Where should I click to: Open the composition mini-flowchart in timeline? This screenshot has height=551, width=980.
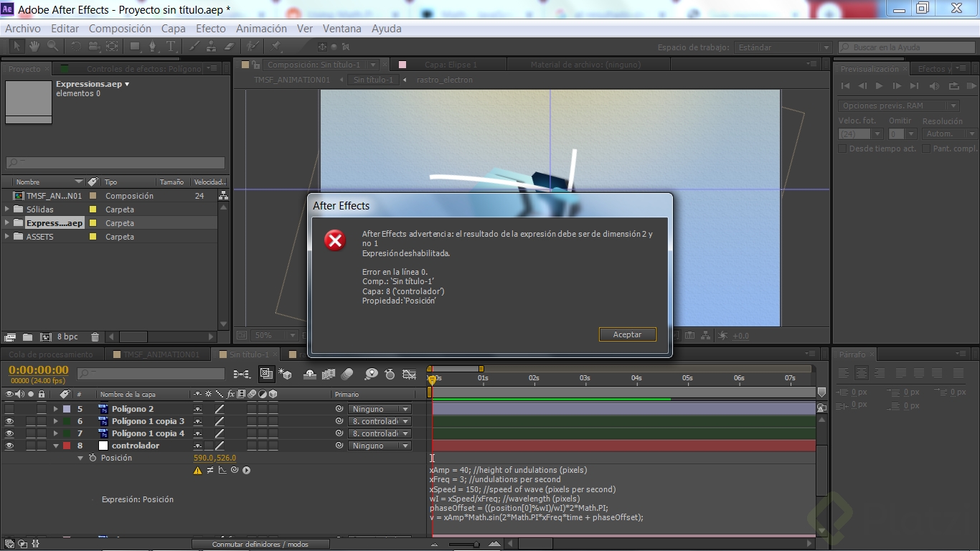point(242,374)
